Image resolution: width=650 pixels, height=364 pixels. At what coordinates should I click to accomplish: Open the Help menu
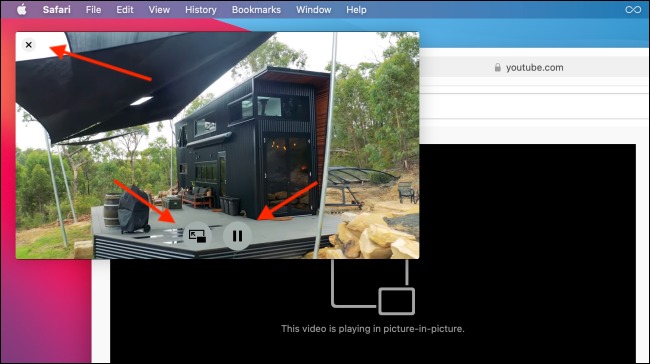point(356,10)
